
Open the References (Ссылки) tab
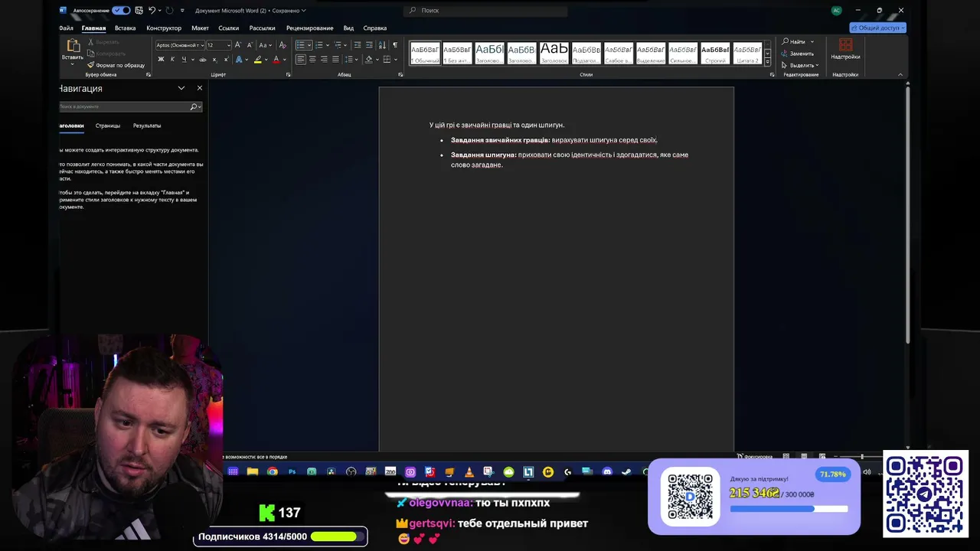[x=229, y=28]
